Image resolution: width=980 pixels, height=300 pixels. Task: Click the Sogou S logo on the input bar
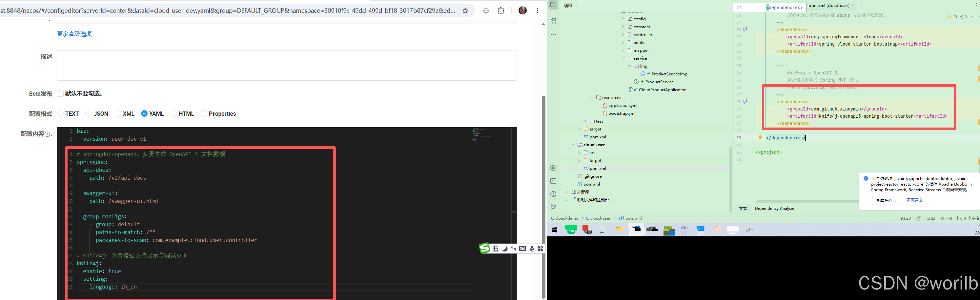485,248
